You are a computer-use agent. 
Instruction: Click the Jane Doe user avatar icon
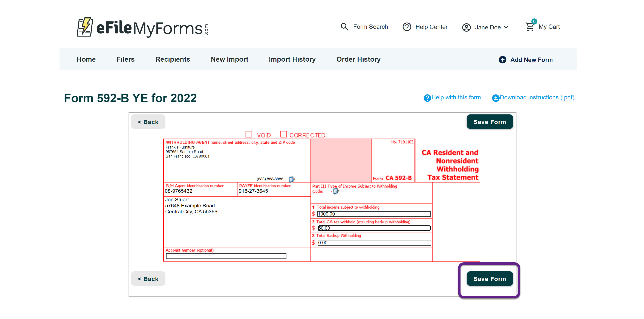click(x=466, y=27)
